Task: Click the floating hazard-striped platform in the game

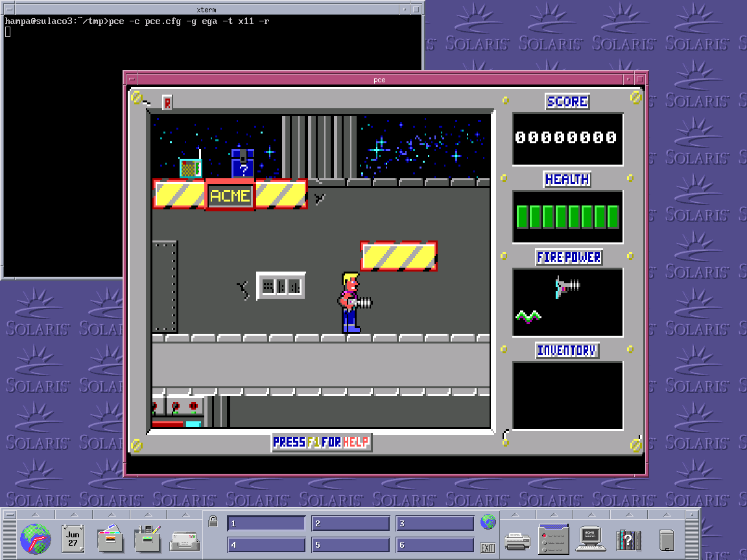Action: [x=399, y=256]
